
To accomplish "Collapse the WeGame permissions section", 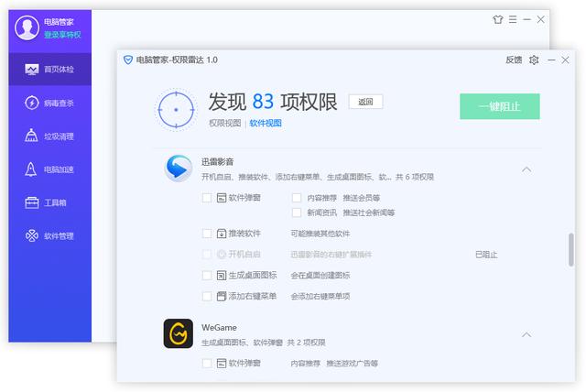I will [x=526, y=334].
